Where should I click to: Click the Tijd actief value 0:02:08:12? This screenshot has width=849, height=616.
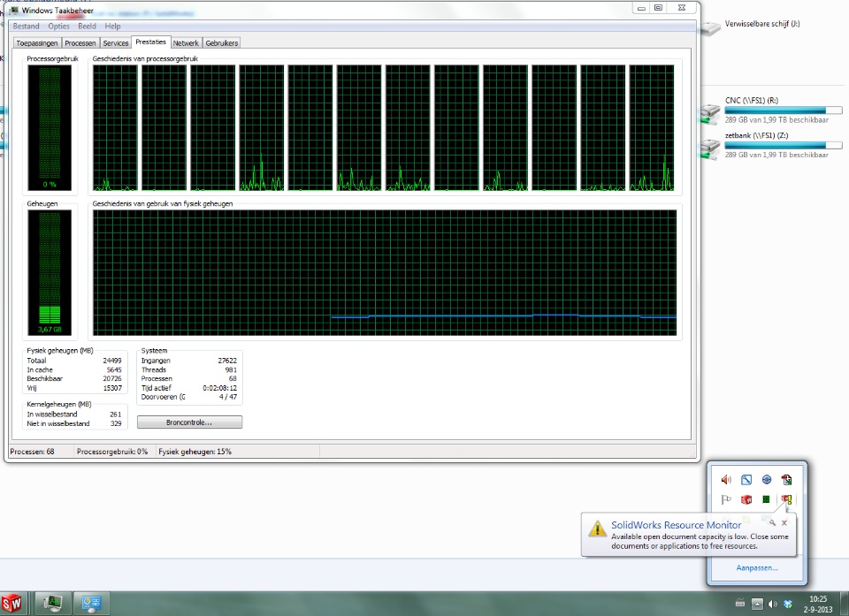pyautogui.click(x=220, y=388)
